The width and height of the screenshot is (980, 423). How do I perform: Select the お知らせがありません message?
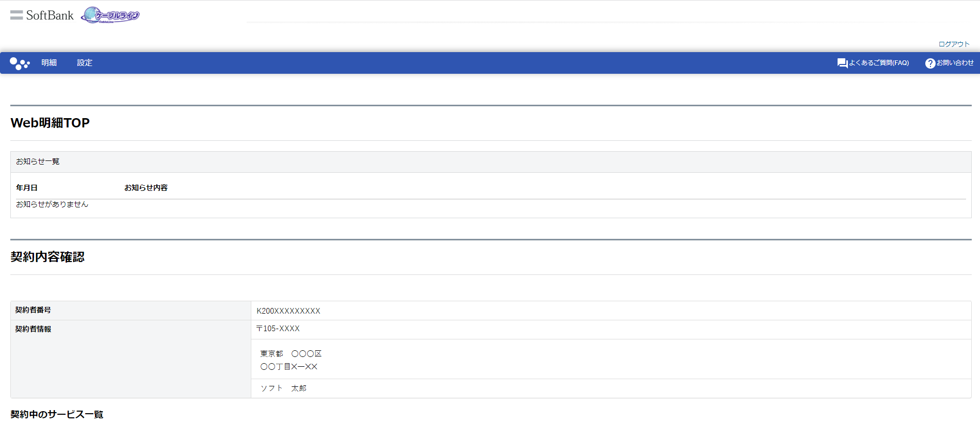52,204
